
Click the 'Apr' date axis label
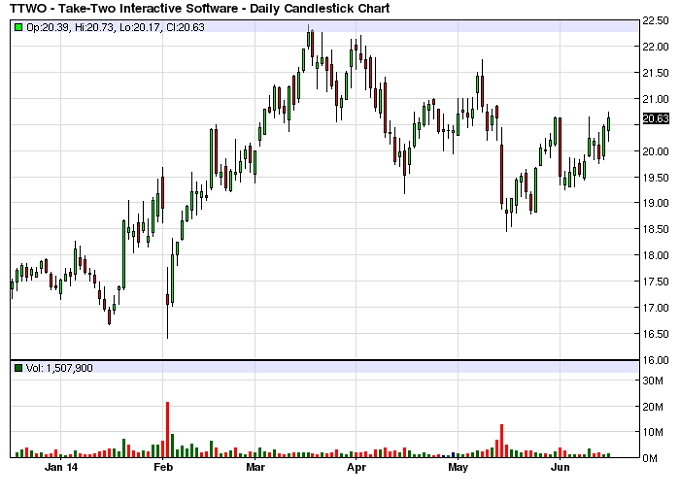pos(356,468)
